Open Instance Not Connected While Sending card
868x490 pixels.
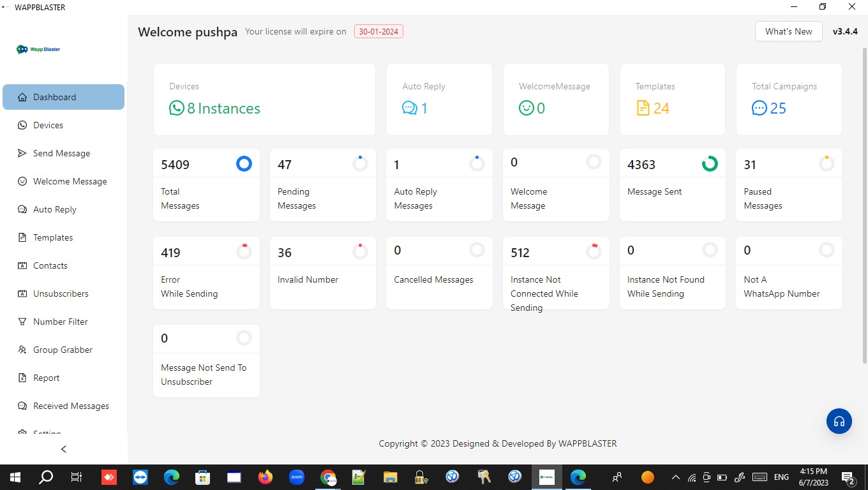coord(556,273)
